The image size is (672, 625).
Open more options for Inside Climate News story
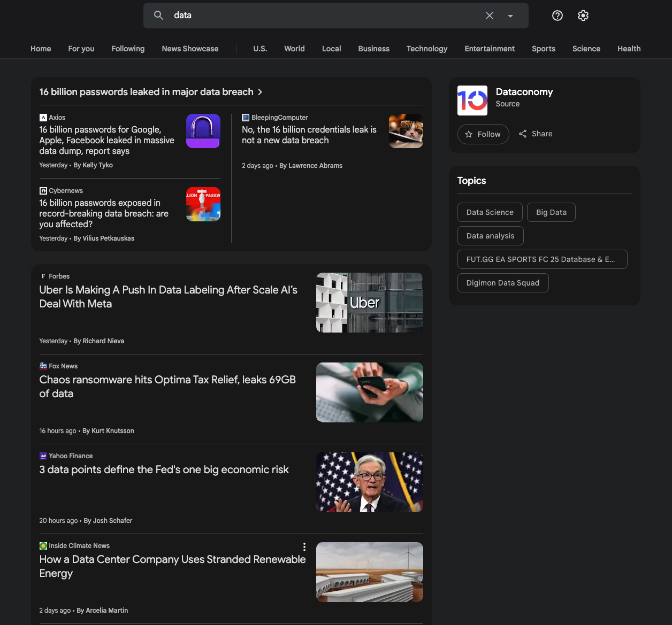coord(304,547)
